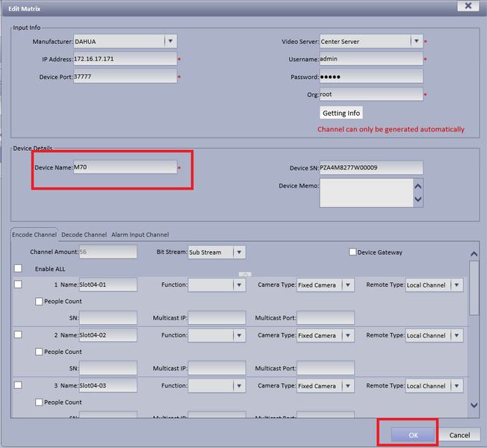487x448 pixels.
Task: Click the channel list scroll down chevron
Action: (x=474, y=405)
